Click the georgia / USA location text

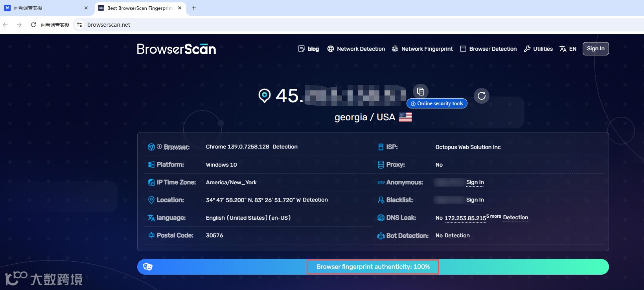(365, 117)
